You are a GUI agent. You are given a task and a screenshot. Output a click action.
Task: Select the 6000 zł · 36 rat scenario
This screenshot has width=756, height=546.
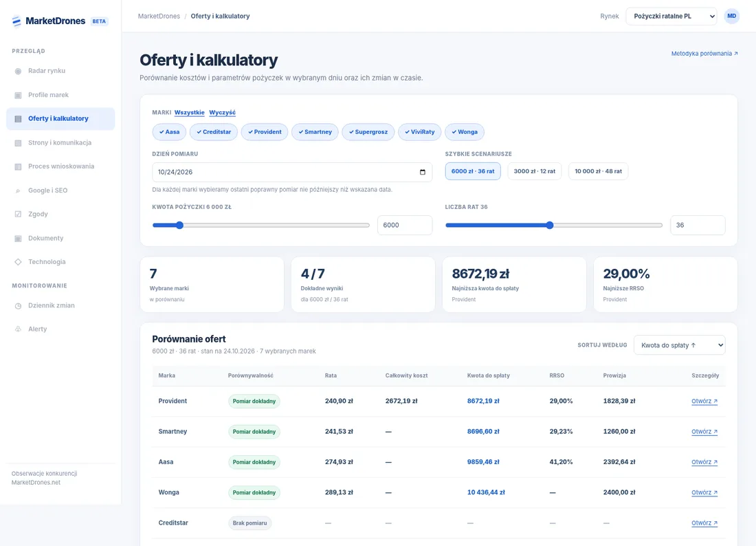(x=473, y=171)
